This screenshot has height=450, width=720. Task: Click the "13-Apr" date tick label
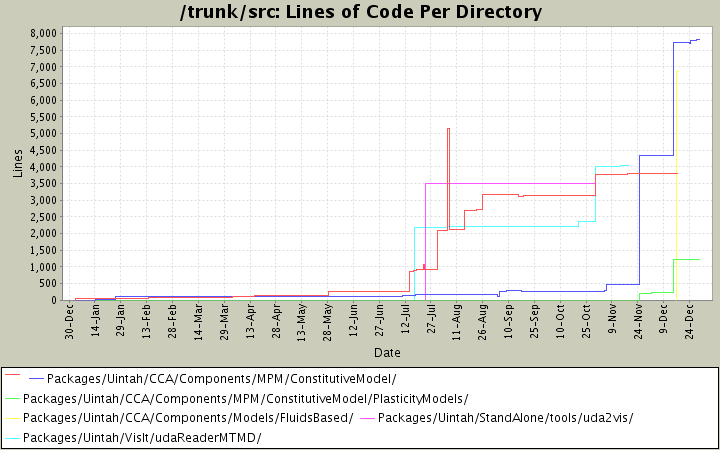pos(250,321)
